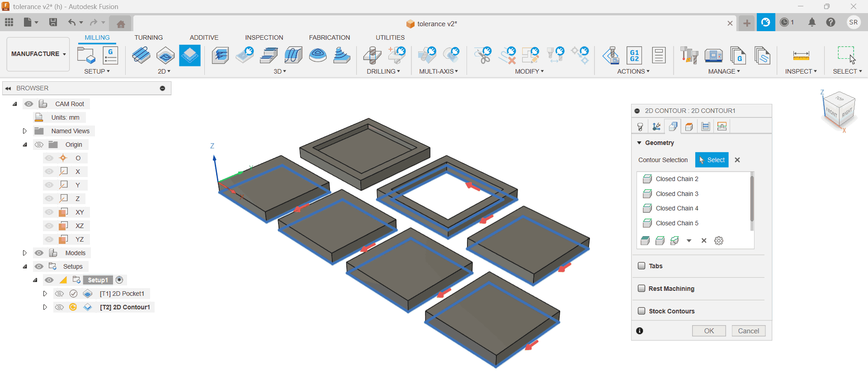Choose the 3D Pocket Clearing icon
Screen dimensions: 868x392
coord(245,56)
